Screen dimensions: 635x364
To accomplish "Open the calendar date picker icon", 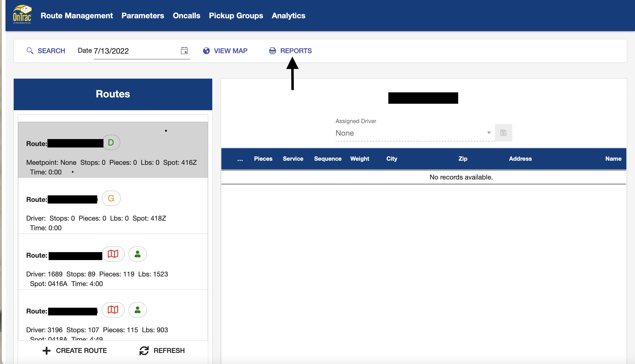I will 184,51.
